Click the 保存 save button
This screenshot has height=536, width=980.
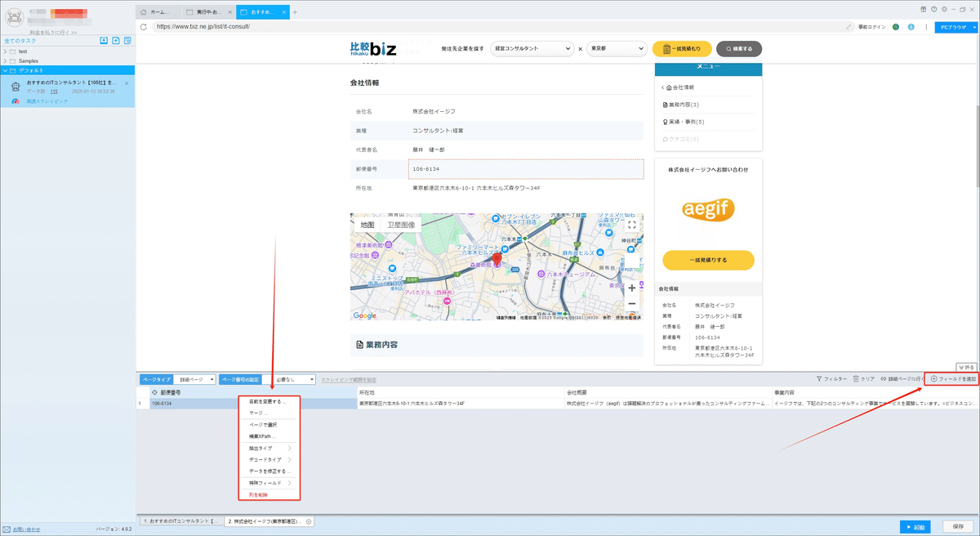click(959, 526)
